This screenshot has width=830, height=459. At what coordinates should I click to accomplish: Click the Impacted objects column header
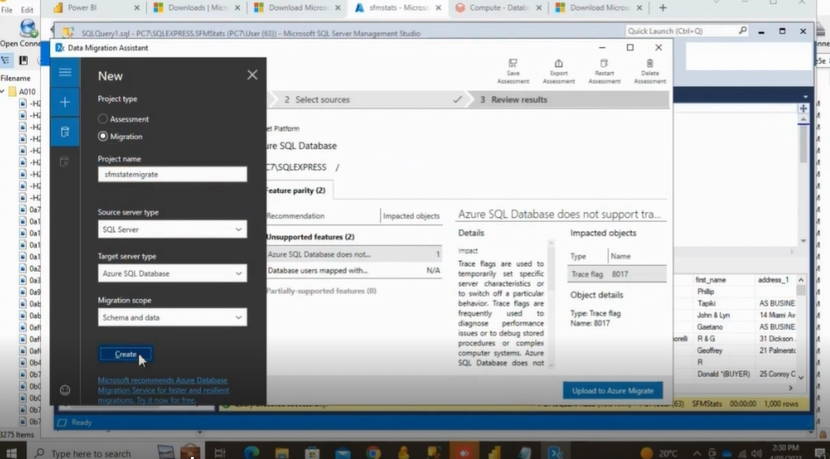tap(411, 216)
